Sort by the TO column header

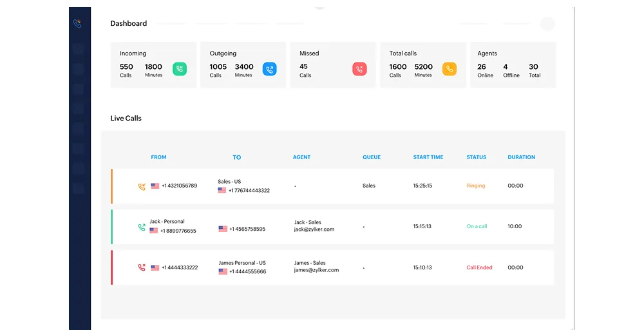click(x=236, y=157)
